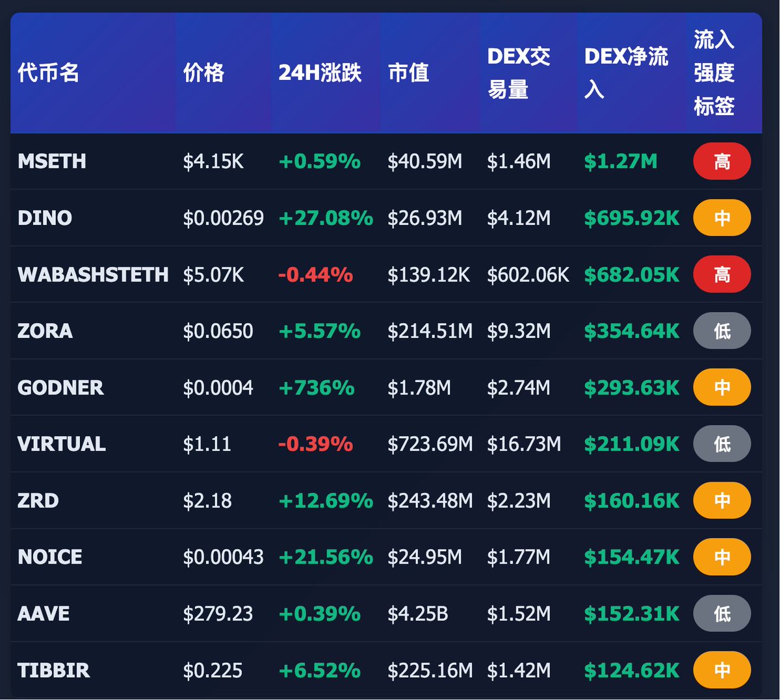The image size is (780, 700).
Task: Click the 市值 column header
Action: pyautogui.click(x=408, y=72)
